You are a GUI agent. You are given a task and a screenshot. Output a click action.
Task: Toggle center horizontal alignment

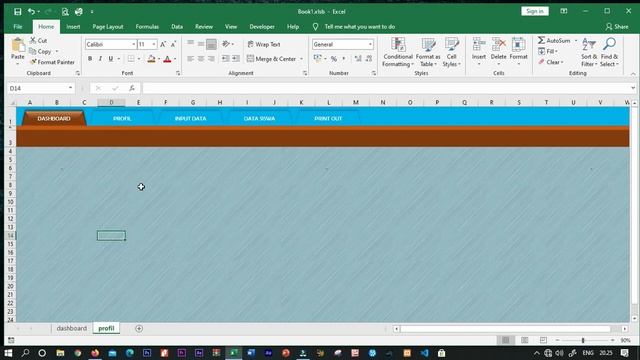201,59
